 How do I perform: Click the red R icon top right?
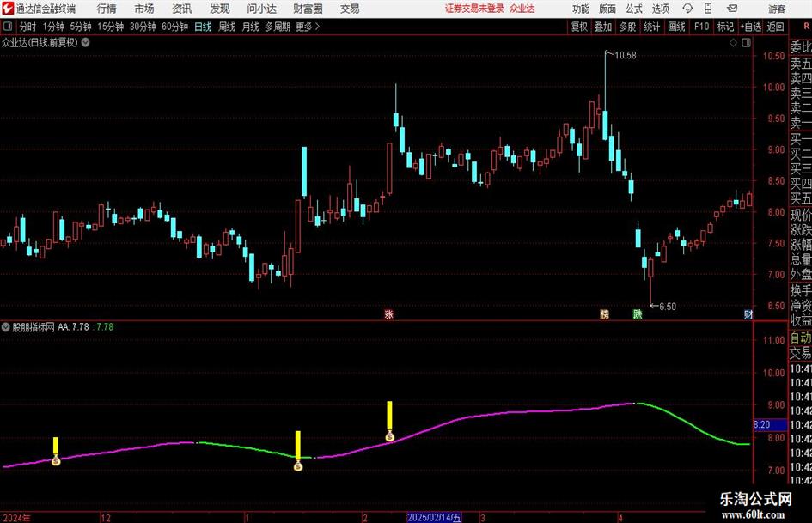[x=806, y=27]
